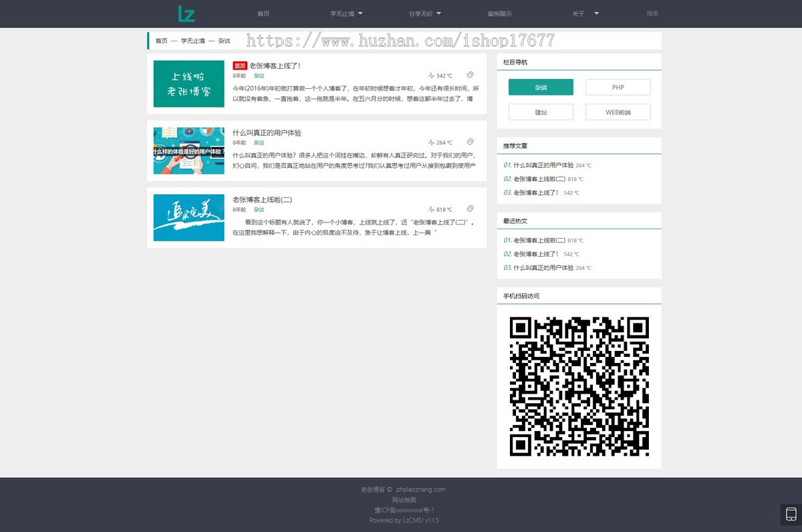Viewport: 802px width, 532px height.
Task: Open thumbnail of 老张博客上线啦(二) post
Action: click(x=188, y=218)
